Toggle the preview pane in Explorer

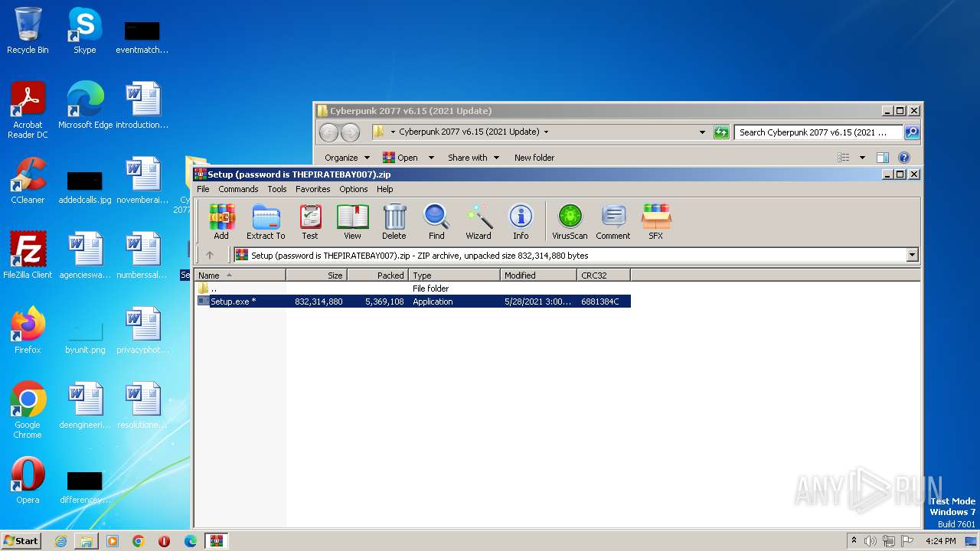coord(883,158)
